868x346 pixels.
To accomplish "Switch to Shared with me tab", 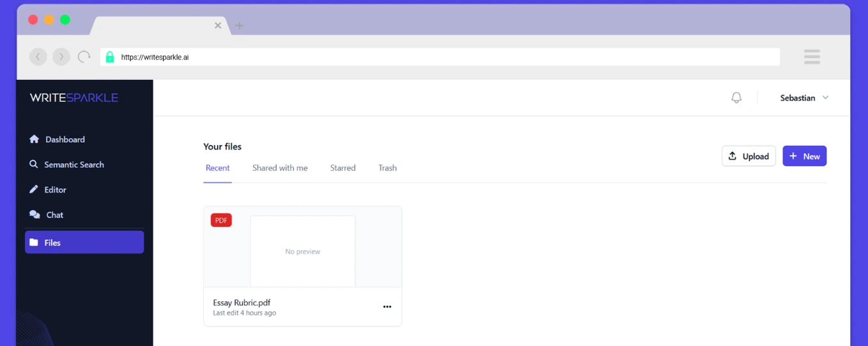I will tap(280, 168).
